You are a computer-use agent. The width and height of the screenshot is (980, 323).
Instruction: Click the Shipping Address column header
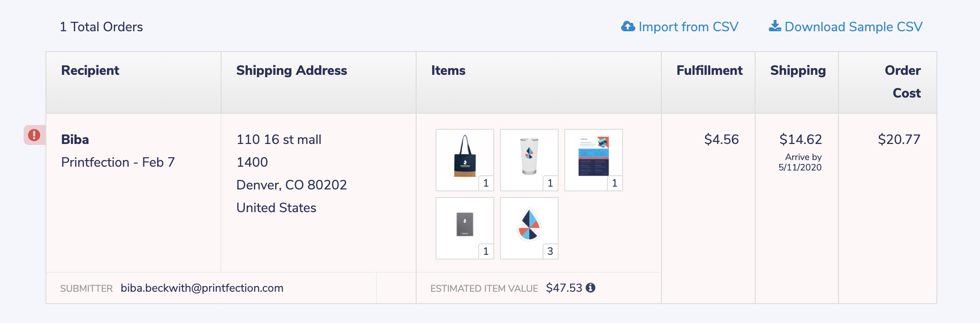click(292, 71)
